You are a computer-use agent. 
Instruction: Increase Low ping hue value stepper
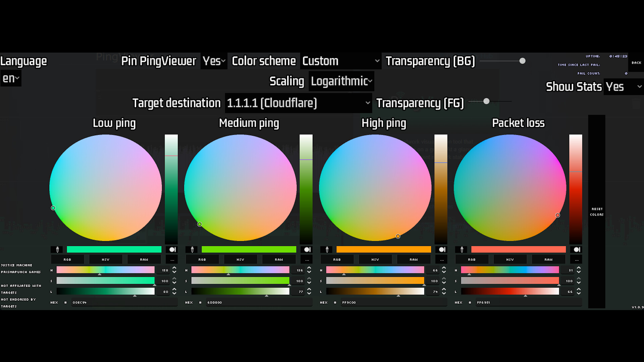[174, 268]
